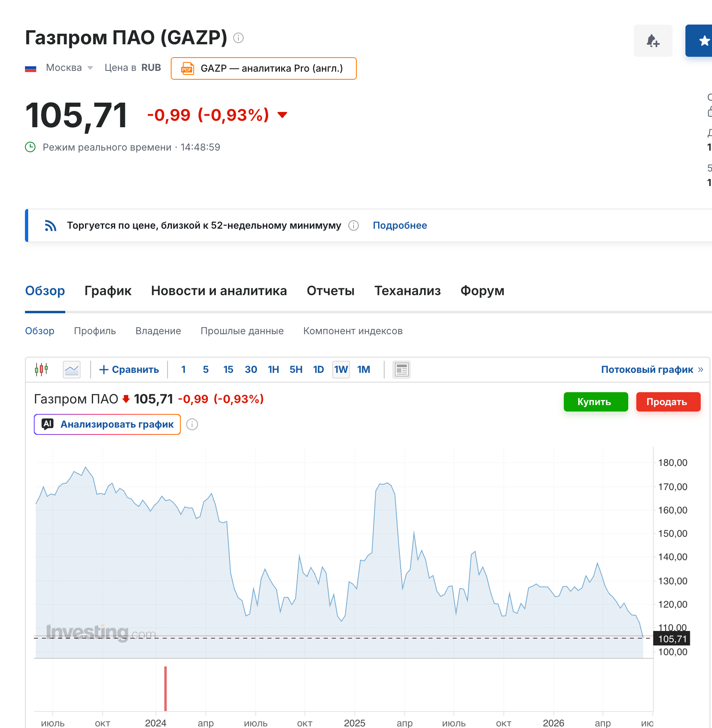Image resolution: width=712 pixels, height=728 pixels.
Task: Click the 2025 label on time axis
Action: point(354,723)
